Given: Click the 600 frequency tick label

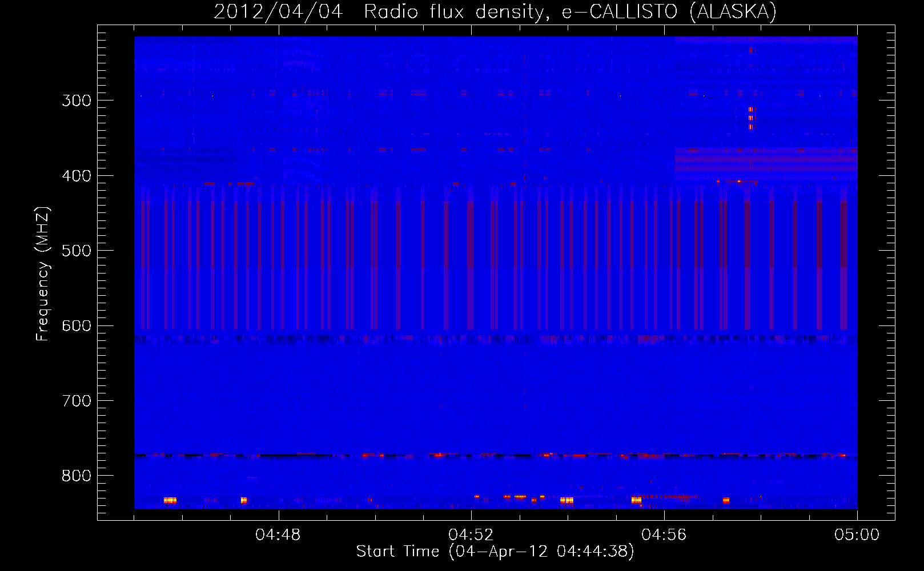Looking at the screenshot, I should pyautogui.click(x=77, y=326).
